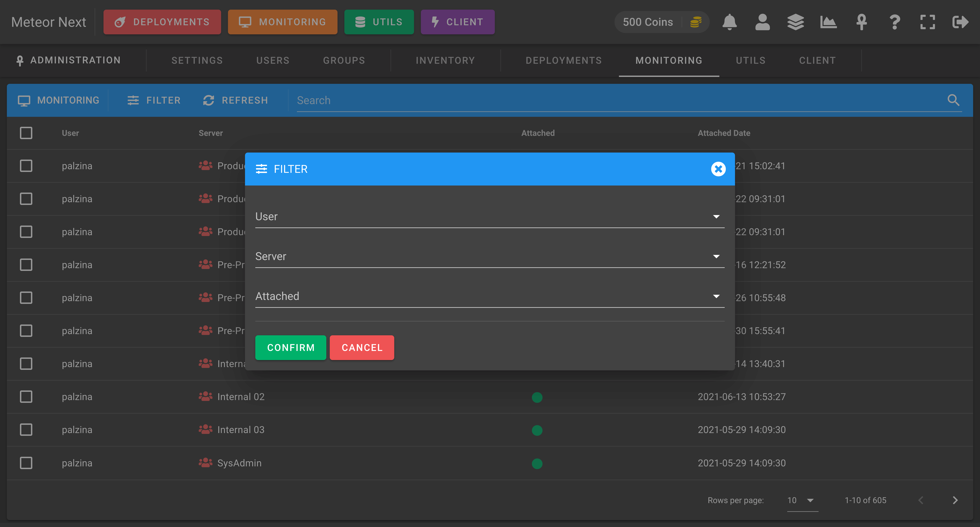
Task: Click the magnifier search icon
Action: [953, 100]
